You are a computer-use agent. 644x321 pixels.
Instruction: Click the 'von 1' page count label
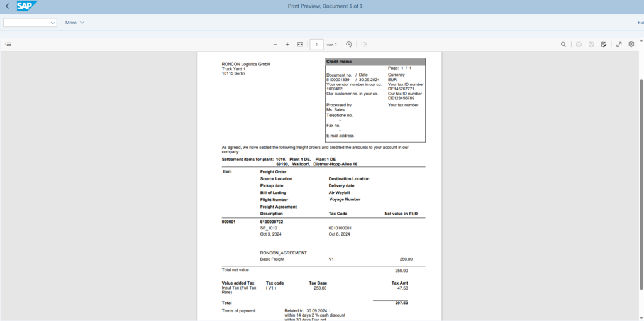(x=332, y=45)
